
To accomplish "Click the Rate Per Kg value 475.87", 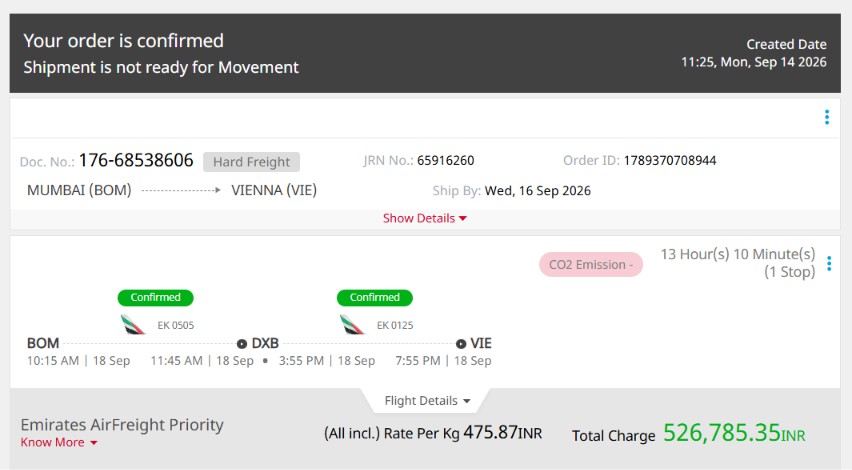I will [x=490, y=433].
